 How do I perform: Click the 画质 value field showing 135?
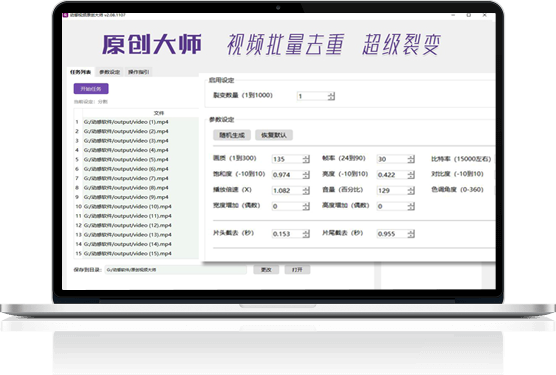pos(287,159)
